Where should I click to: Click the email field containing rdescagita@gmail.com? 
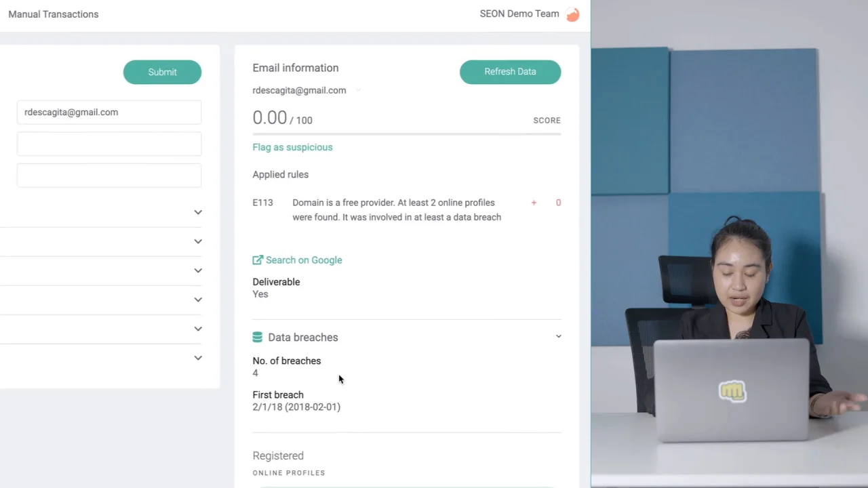click(x=109, y=113)
